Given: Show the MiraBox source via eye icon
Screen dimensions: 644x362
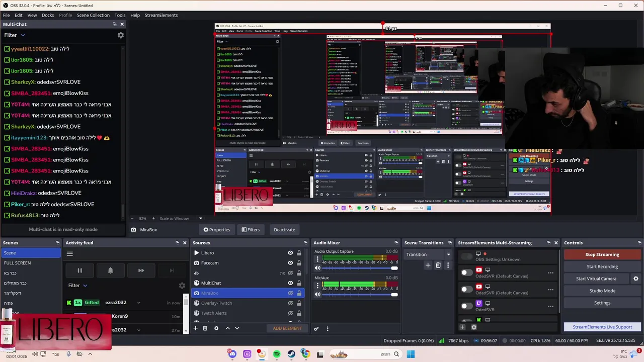Looking at the screenshot, I should coord(290,293).
